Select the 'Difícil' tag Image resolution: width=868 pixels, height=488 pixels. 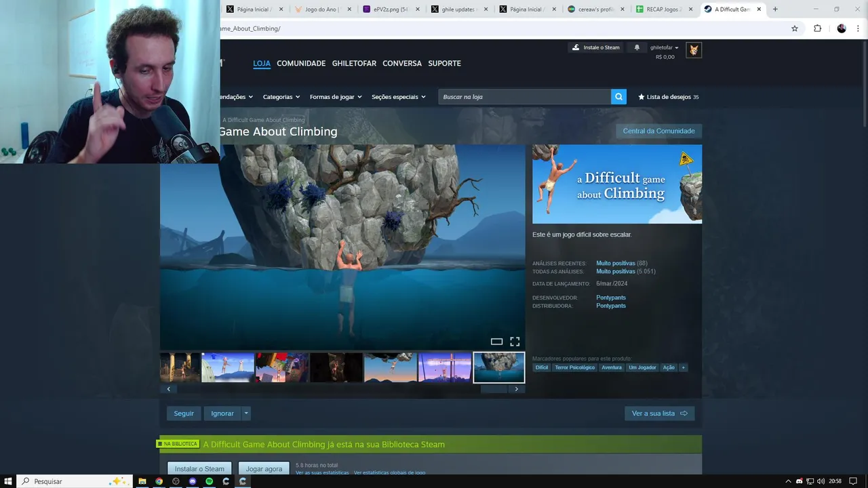(x=541, y=367)
